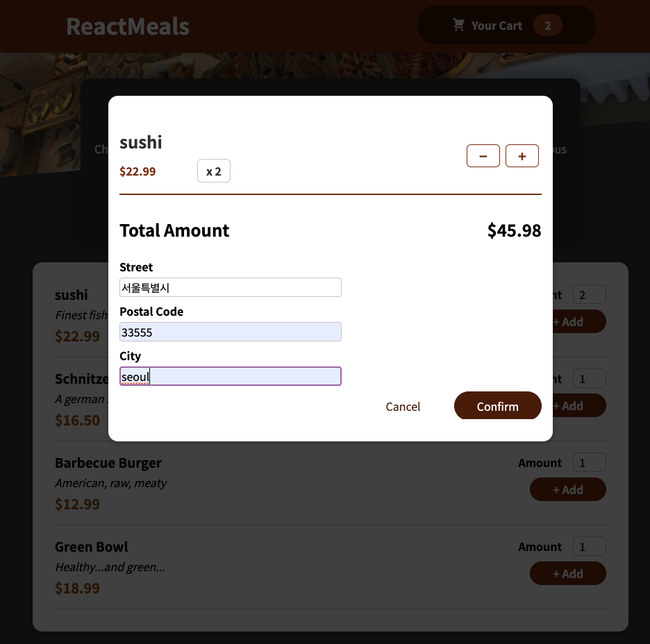Select the sushi item title in the cart
This screenshot has height=644, width=650.
click(x=140, y=142)
